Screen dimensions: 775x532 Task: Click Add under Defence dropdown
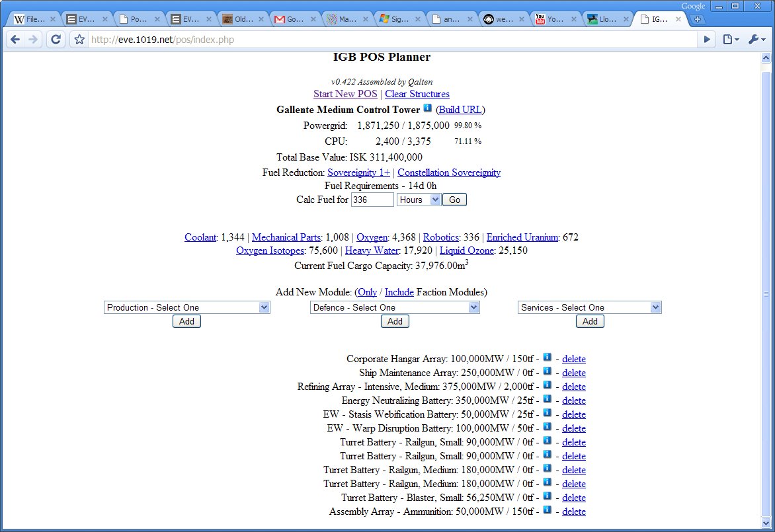395,321
